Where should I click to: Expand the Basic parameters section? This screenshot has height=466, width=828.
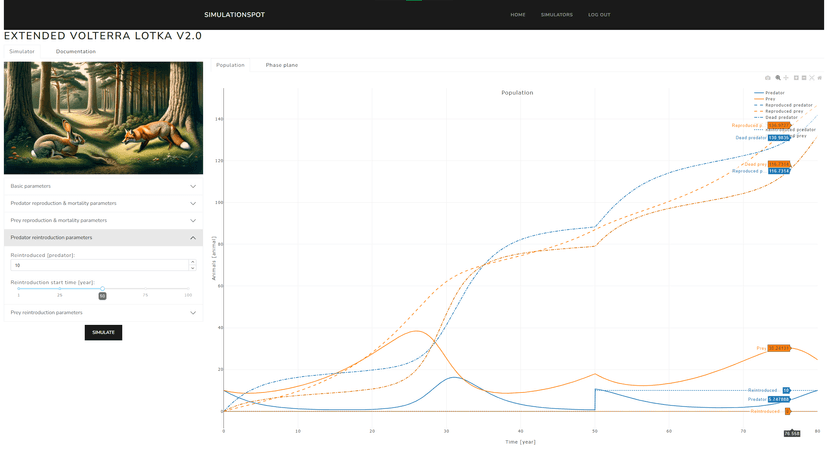[103, 186]
